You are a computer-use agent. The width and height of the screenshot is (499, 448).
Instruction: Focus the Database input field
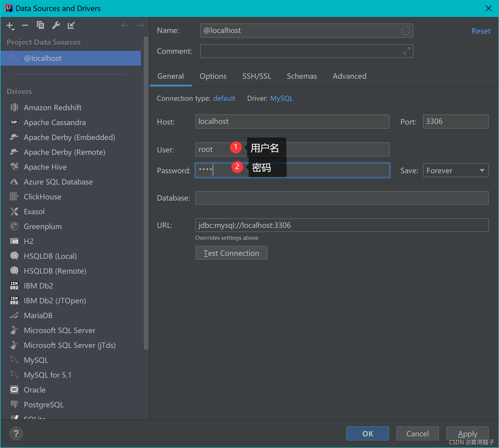click(342, 198)
